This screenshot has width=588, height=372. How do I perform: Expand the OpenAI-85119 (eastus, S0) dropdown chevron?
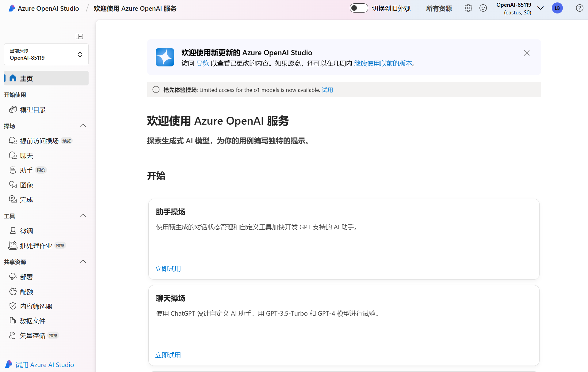coord(540,8)
